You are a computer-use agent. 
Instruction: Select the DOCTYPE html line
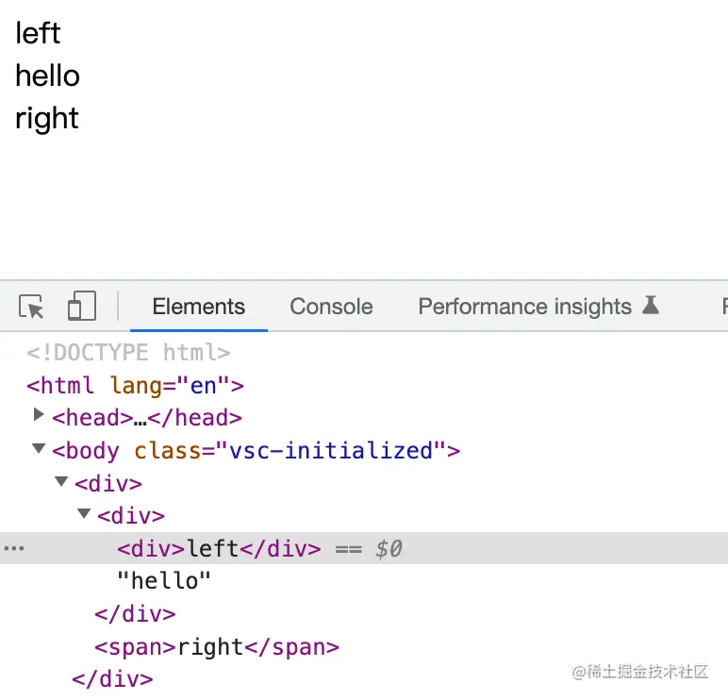click(128, 353)
